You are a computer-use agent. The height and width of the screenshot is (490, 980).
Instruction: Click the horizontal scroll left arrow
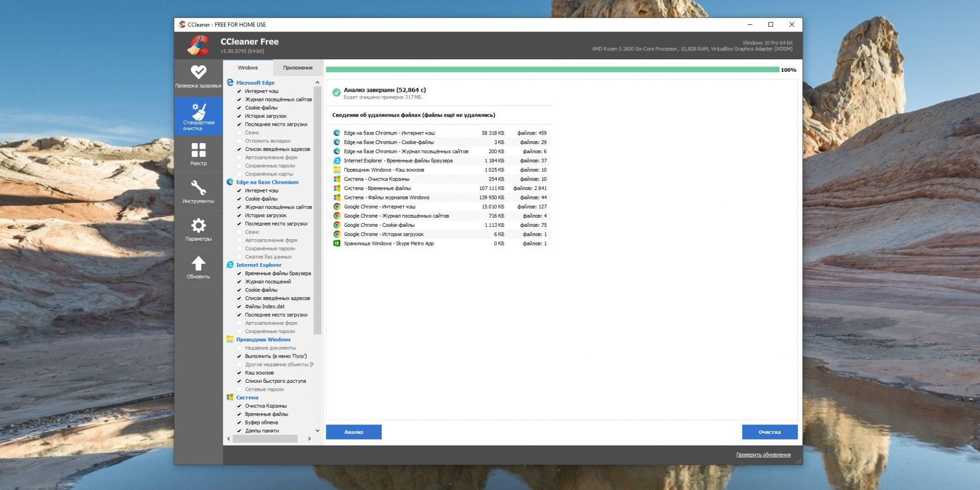click(229, 438)
